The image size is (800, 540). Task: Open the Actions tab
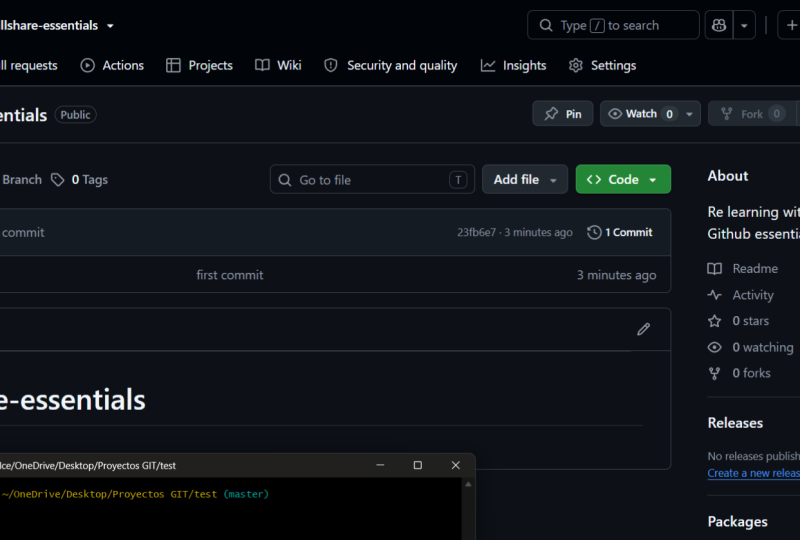[x=112, y=65]
